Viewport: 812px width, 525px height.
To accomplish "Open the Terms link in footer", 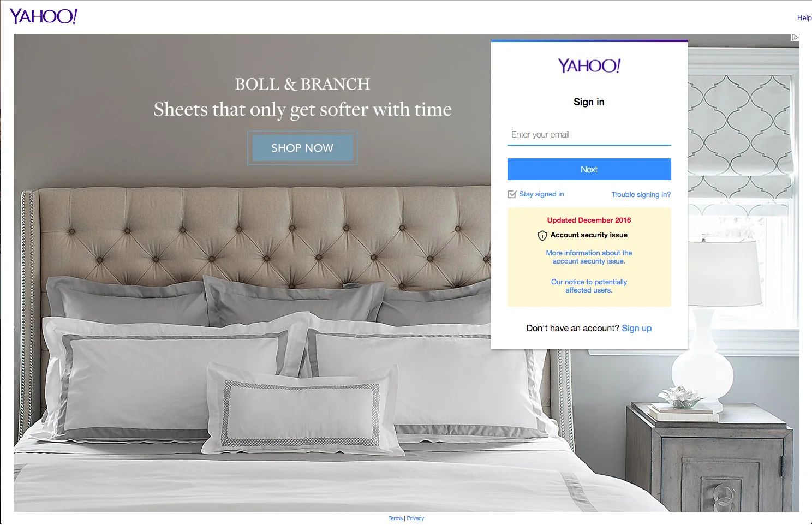I will pos(395,518).
